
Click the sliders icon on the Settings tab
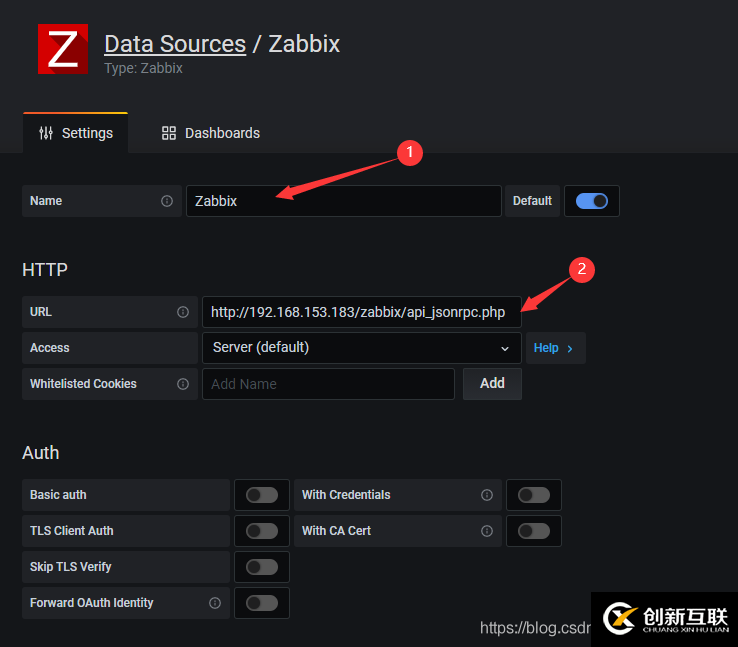point(46,133)
